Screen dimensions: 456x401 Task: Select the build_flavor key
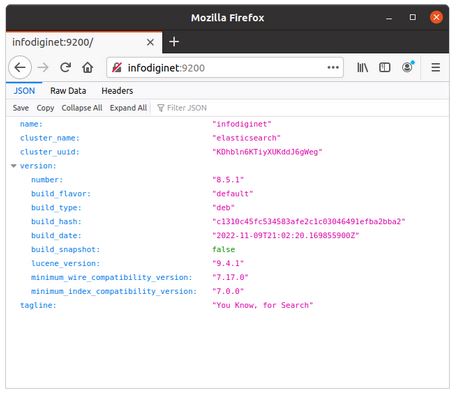coord(61,194)
